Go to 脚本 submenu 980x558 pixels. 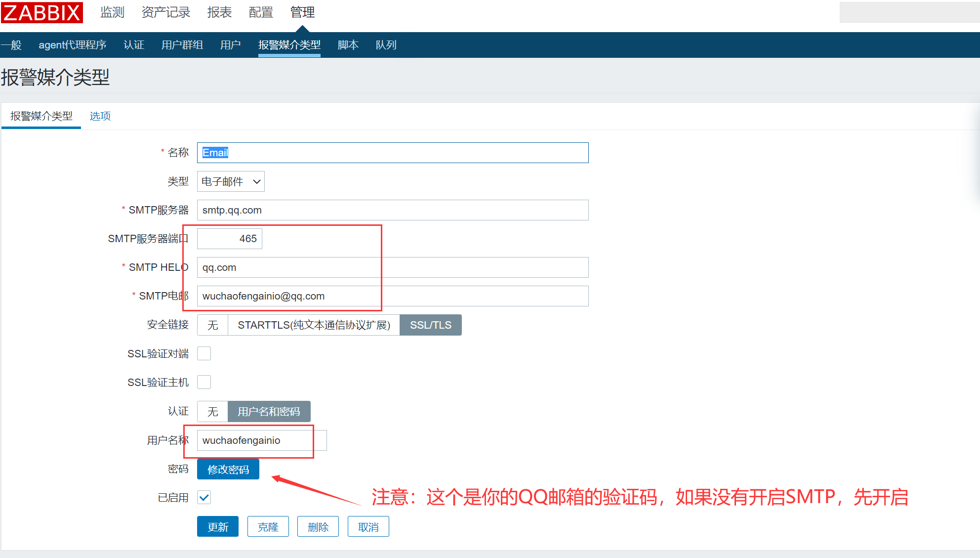coord(348,45)
